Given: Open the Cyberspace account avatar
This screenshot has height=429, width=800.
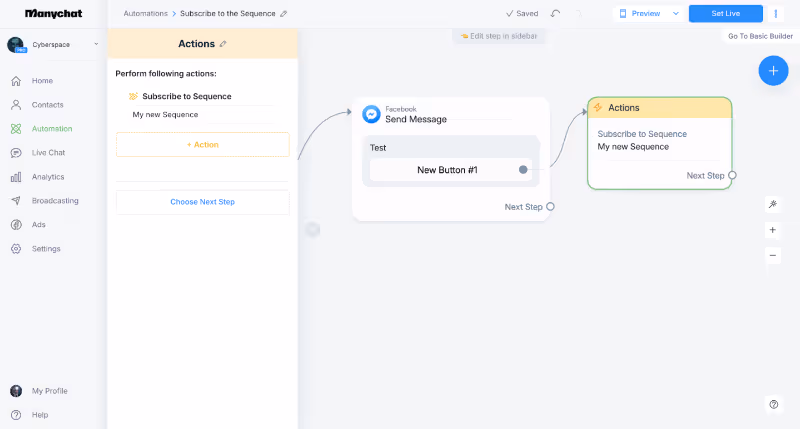Looking at the screenshot, I should 16,45.
